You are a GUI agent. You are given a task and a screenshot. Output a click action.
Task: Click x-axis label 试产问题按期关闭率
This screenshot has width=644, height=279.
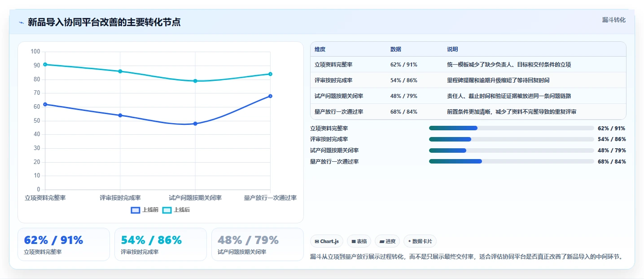(x=195, y=198)
